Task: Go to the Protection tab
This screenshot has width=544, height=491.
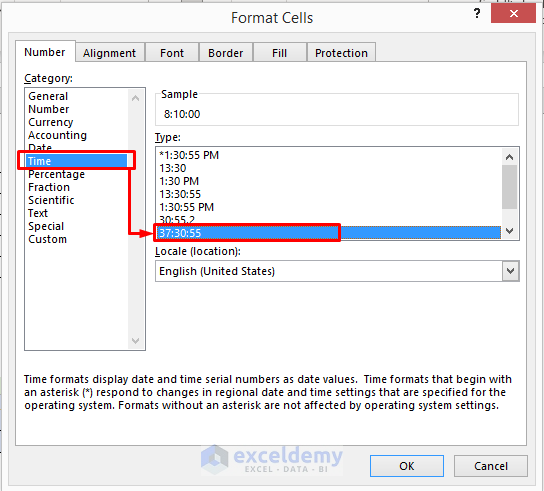Action: coord(341,53)
